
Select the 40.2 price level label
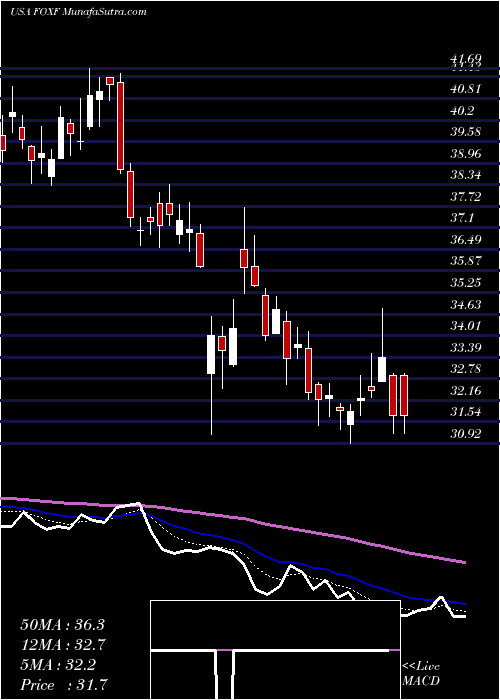(x=462, y=111)
